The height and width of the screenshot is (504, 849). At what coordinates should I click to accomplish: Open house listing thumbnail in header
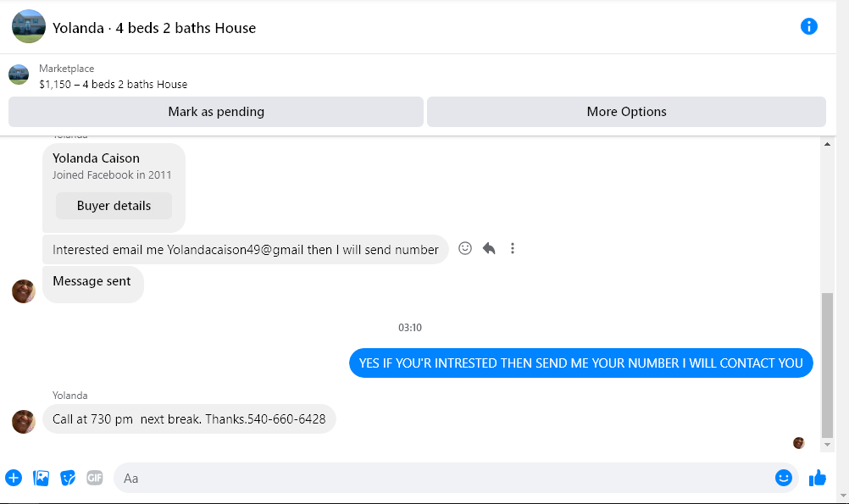[x=28, y=26]
